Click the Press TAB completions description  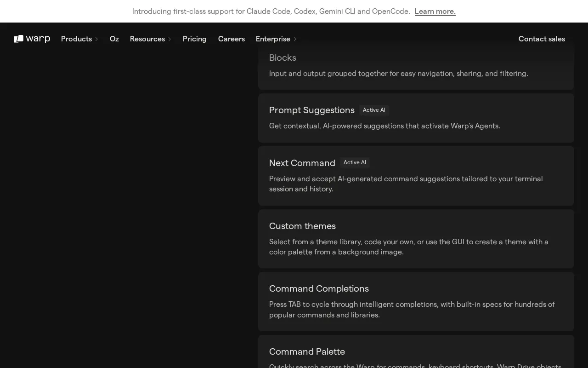click(x=412, y=310)
